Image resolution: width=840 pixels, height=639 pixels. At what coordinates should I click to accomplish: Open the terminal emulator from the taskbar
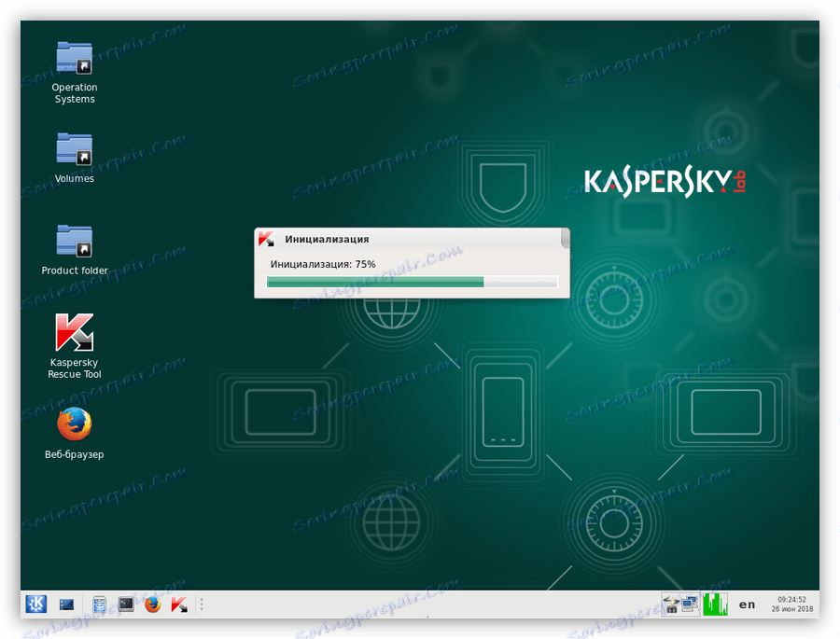125,604
